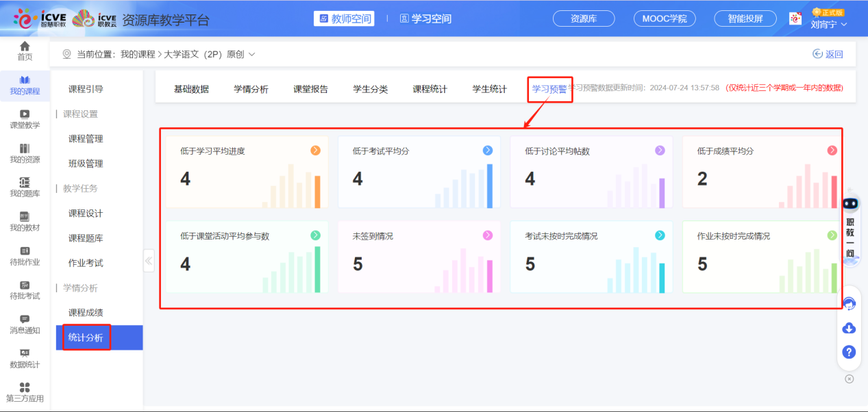
Task: Open 智能投屏 from the top bar
Action: click(x=745, y=18)
